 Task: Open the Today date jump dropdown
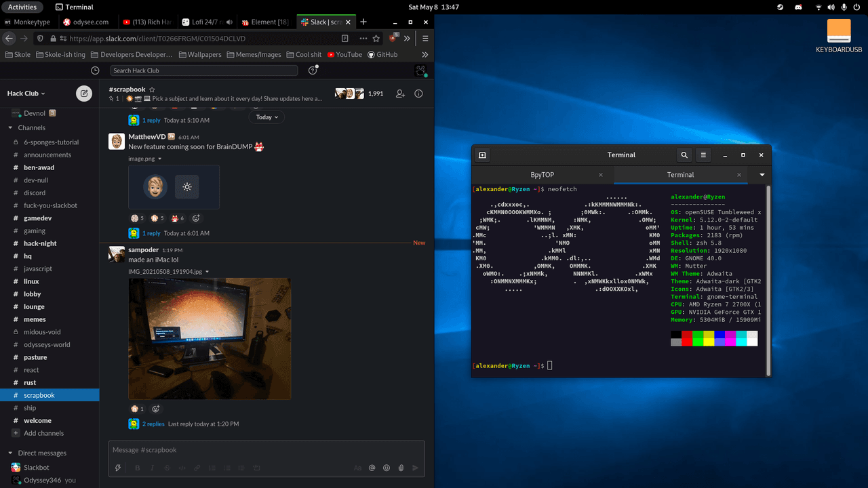pyautogui.click(x=267, y=117)
